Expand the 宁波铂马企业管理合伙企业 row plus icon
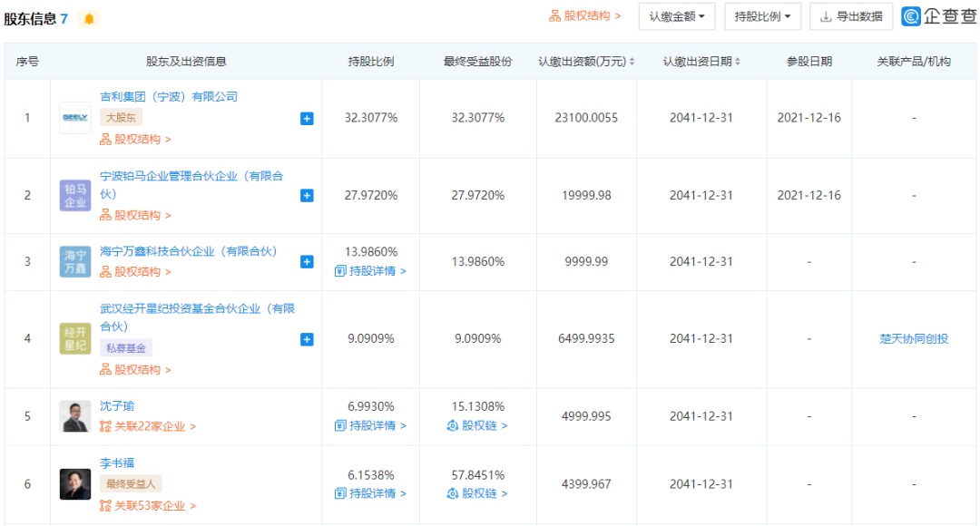Screen dimensions: 980x526 [x=307, y=196]
